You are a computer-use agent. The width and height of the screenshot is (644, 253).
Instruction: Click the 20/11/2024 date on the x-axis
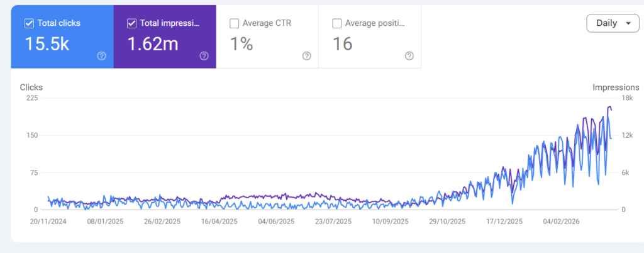[48, 222]
